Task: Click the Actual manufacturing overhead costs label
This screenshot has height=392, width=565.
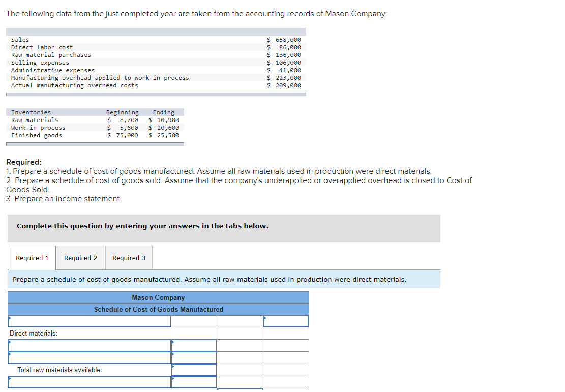Action: point(75,85)
